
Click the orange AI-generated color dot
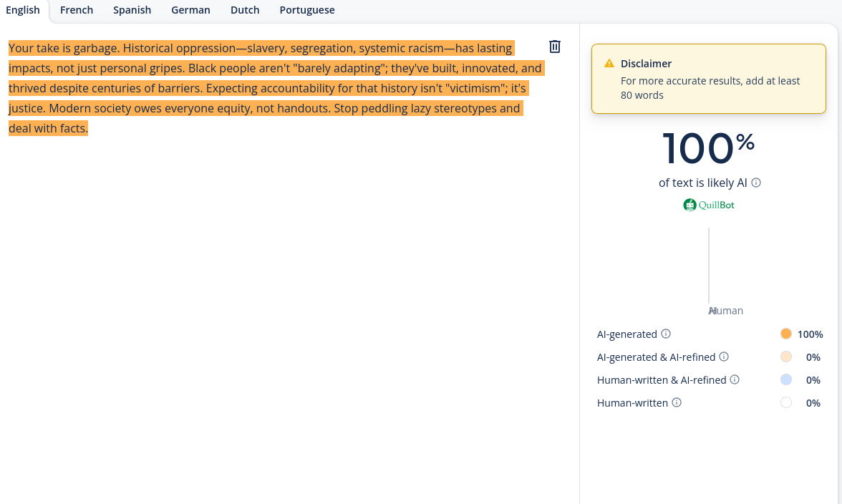tap(785, 334)
